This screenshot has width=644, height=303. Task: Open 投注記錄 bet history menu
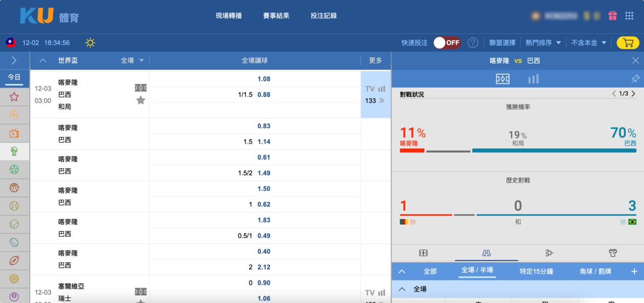pos(324,16)
